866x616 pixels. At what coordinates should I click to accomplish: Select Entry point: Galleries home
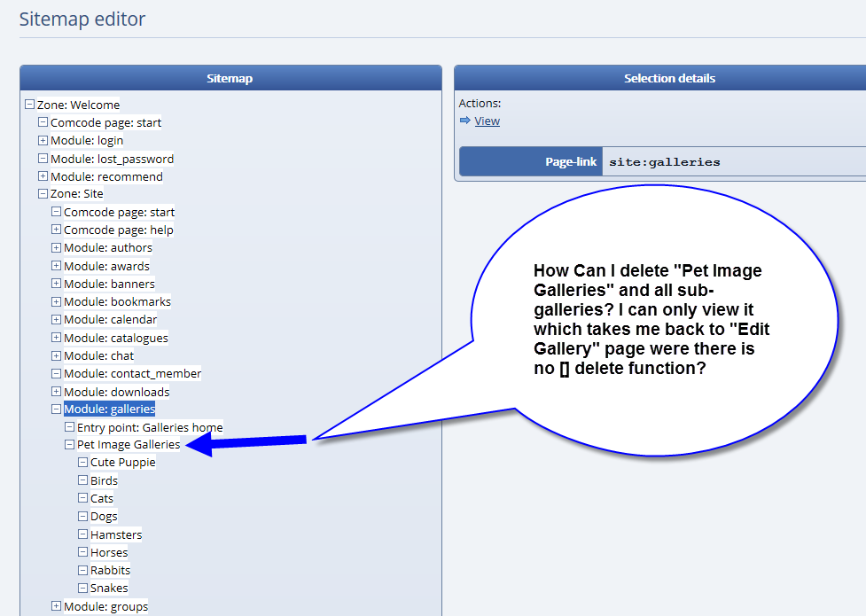(x=150, y=427)
